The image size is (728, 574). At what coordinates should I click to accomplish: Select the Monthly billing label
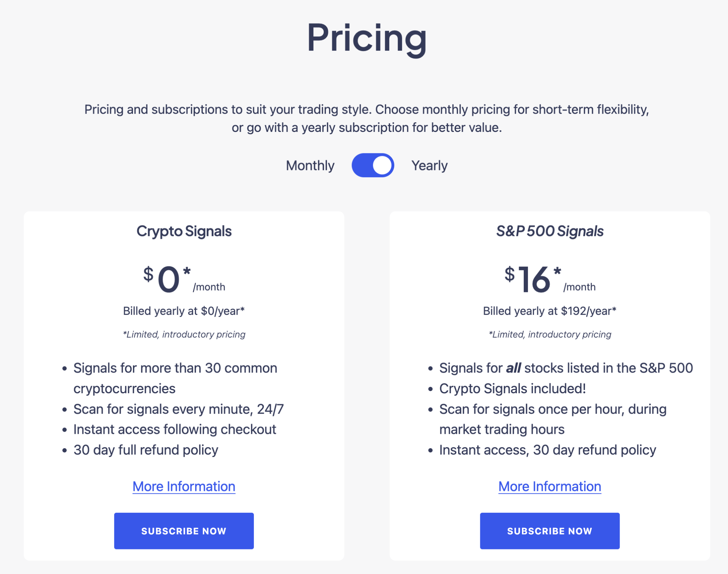pyautogui.click(x=310, y=166)
